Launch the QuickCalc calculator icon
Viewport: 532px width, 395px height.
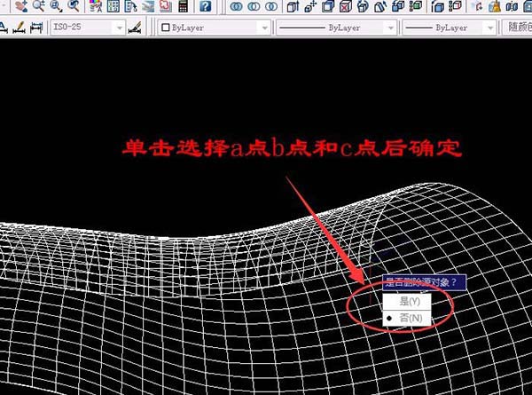click(x=183, y=6)
